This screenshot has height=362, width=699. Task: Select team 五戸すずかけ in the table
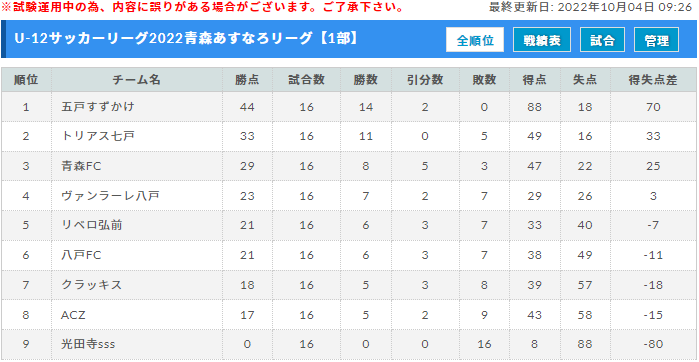tap(98, 107)
